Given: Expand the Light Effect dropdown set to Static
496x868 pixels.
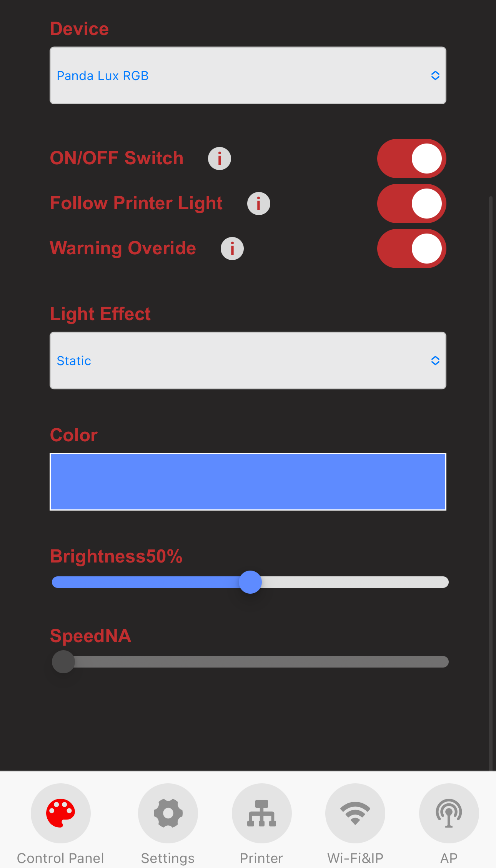Looking at the screenshot, I should 248,361.
